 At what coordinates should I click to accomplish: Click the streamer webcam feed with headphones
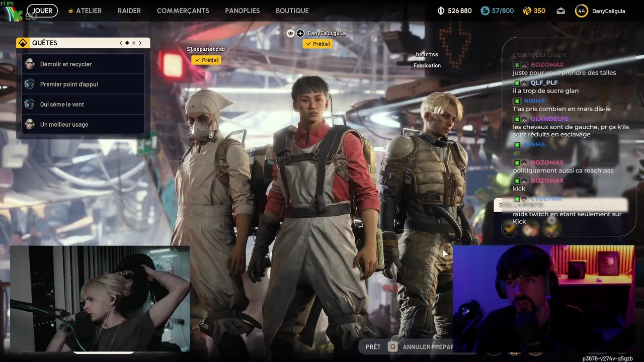[543, 299]
